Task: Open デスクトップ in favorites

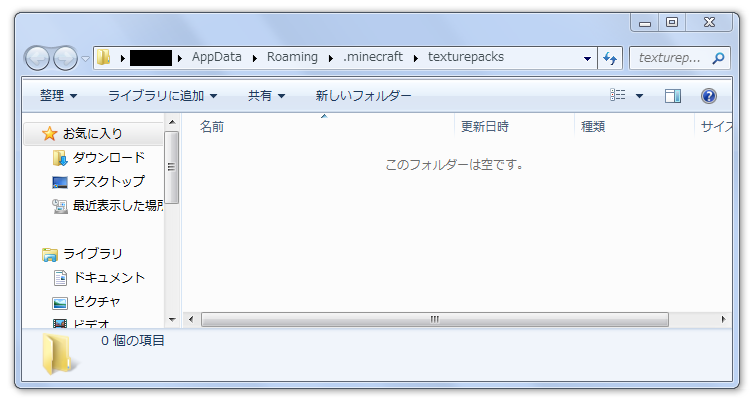Action: tap(109, 182)
